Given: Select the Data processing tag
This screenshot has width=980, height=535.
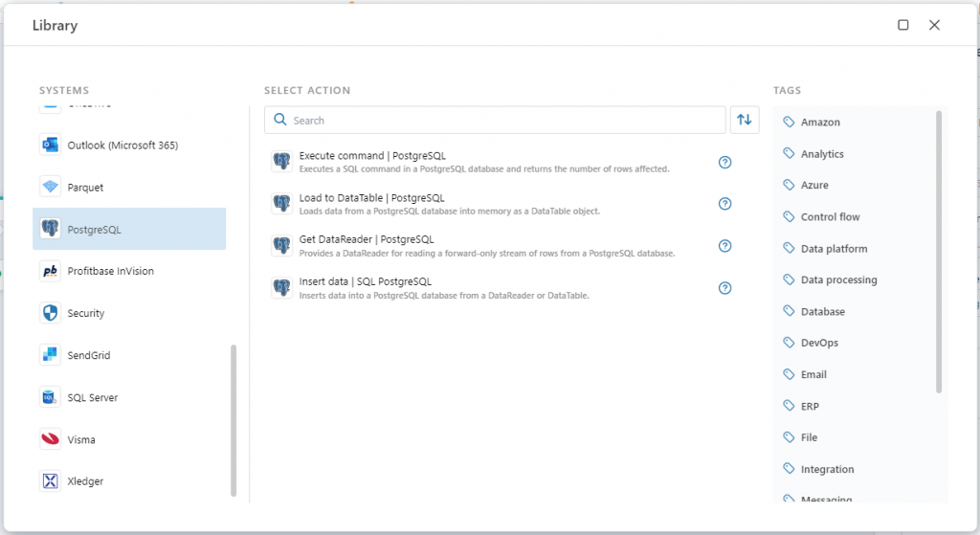Looking at the screenshot, I should point(838,280).
